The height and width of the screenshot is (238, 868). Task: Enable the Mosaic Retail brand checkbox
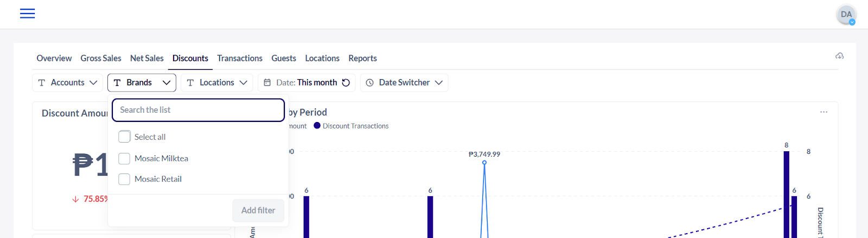124,179
